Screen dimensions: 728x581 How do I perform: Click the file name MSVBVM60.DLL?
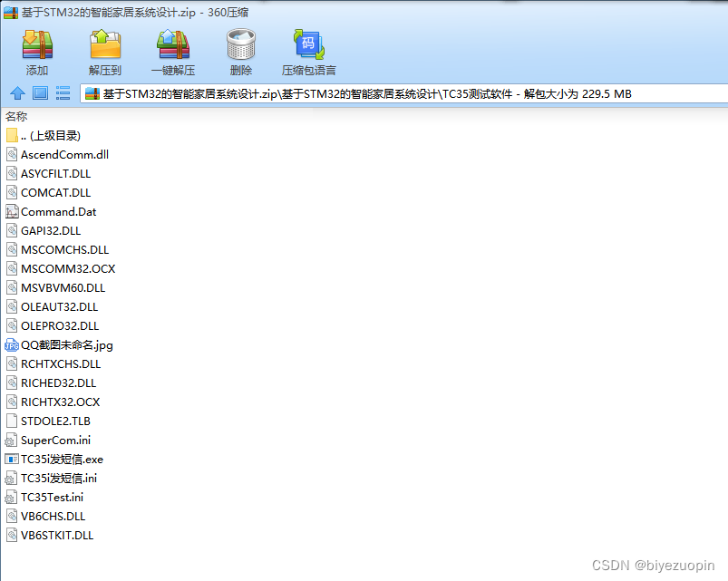click(x=63, y=287)
